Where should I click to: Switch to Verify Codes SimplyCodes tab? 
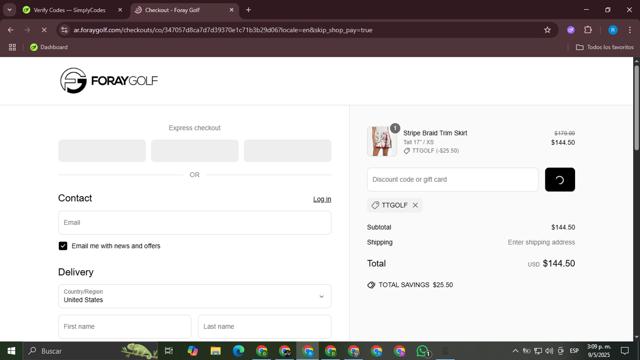(69, 10)
